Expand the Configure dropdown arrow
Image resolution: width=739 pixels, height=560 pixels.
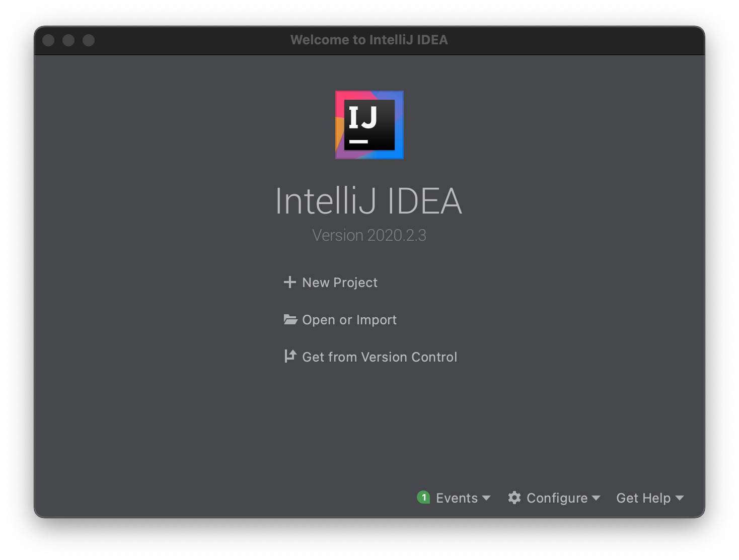(x=596, y=498)
